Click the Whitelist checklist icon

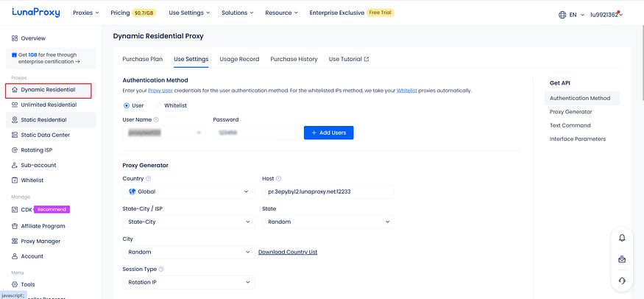point(15,180)
